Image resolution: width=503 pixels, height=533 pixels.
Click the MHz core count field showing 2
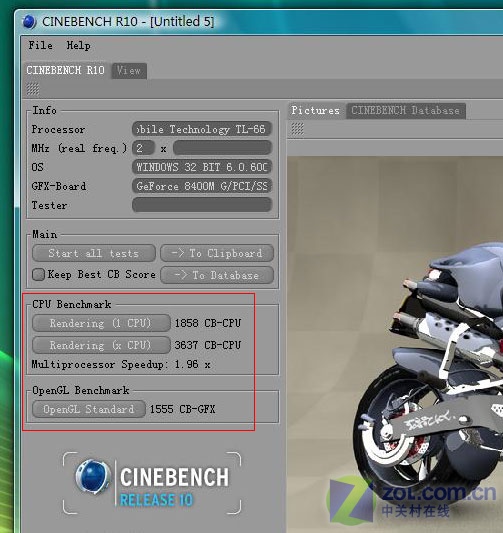click(x=143, y=148)
